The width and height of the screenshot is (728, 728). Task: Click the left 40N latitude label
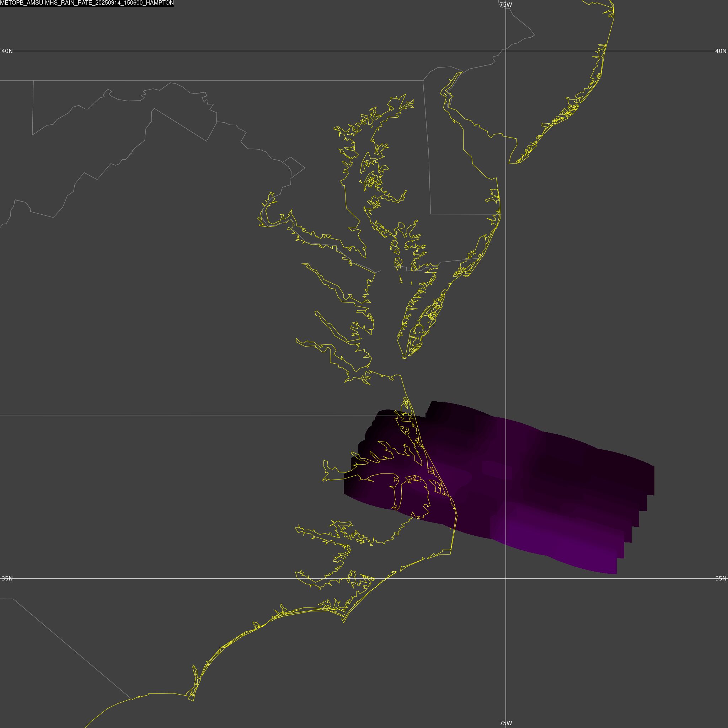pyautogui.click(x=7, y=51)
